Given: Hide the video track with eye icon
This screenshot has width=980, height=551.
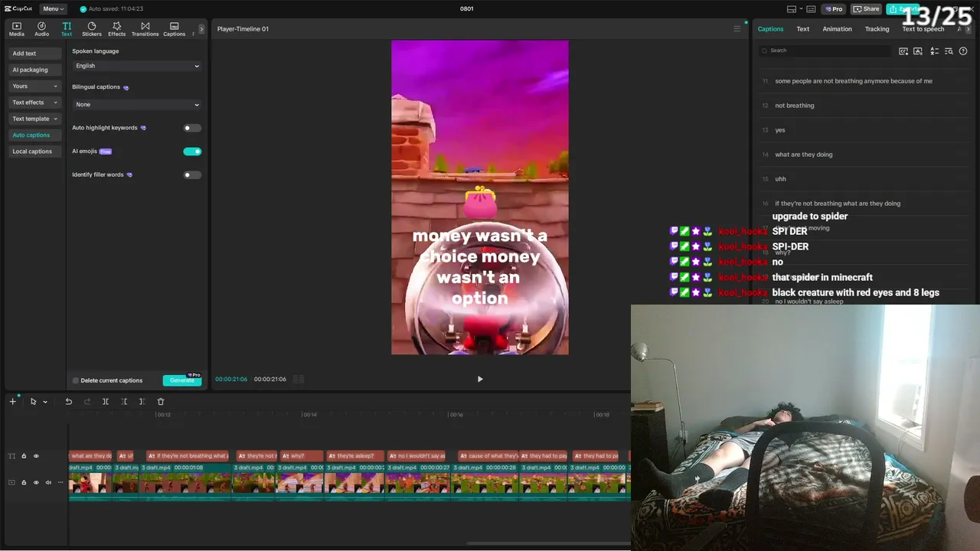Looking at the screenshot, I should [x=36, y=482].
